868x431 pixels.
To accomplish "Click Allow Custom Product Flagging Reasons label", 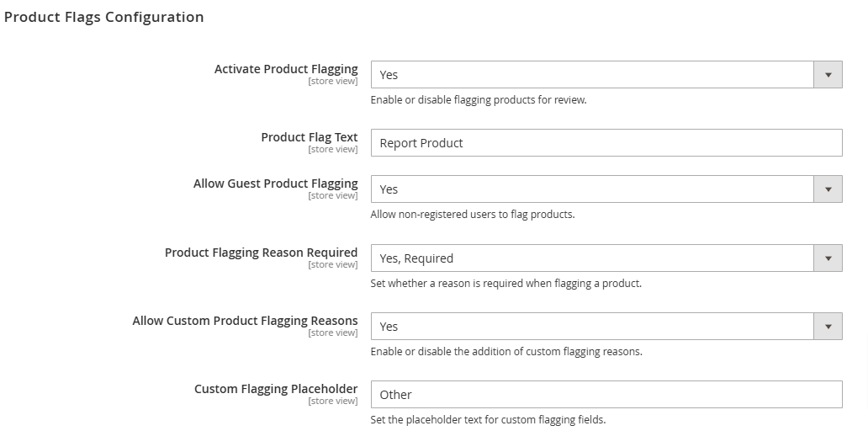I will coord(246,321).
